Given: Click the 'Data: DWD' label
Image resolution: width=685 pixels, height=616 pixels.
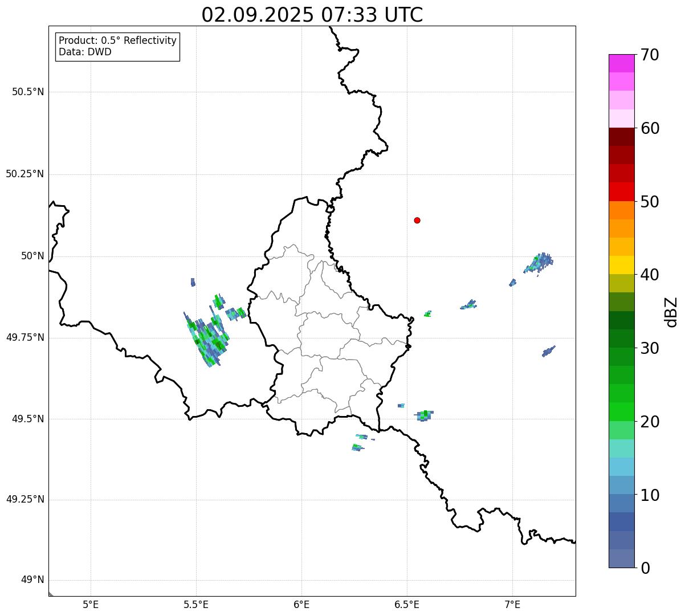Looking at the screenshot, I should (85, 52).
